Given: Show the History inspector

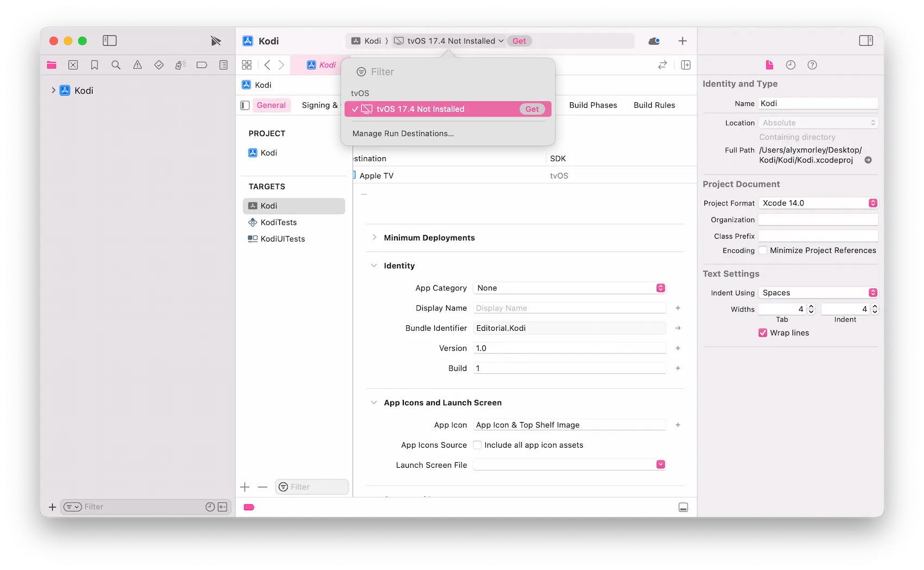Looking at the screenshot, I should [x=791, y=65].
